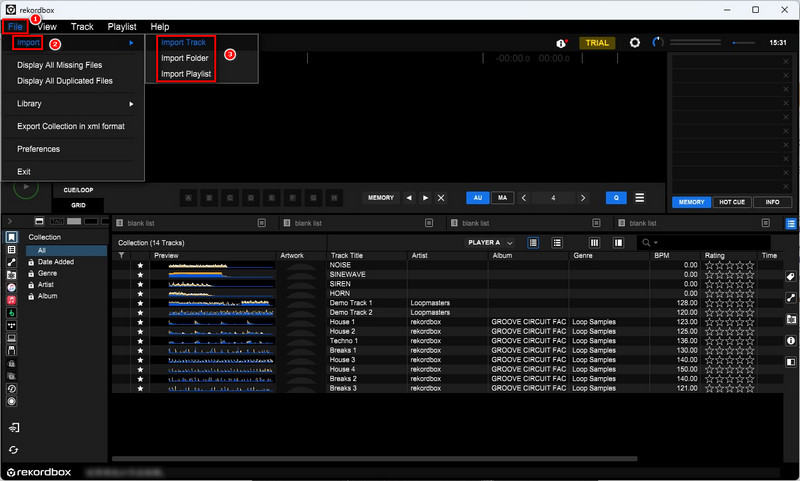
Task: Choose Import Playlist from submenu
Action: click(186, 74)
